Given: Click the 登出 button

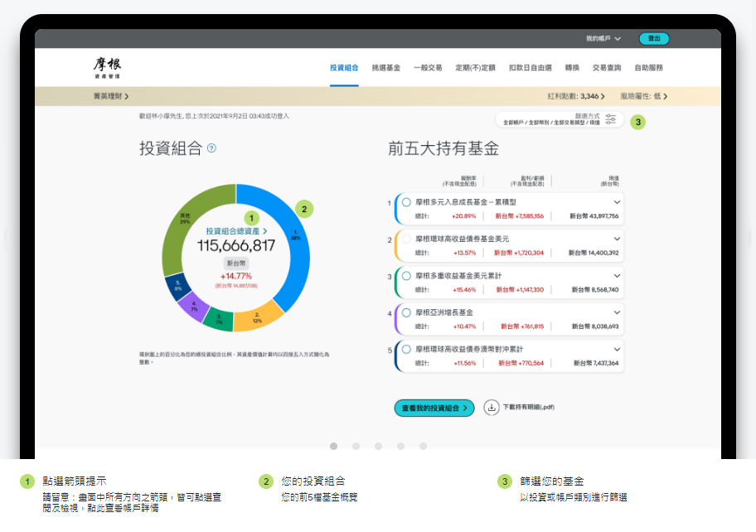Looking at the screenshot, I should 654,39.
